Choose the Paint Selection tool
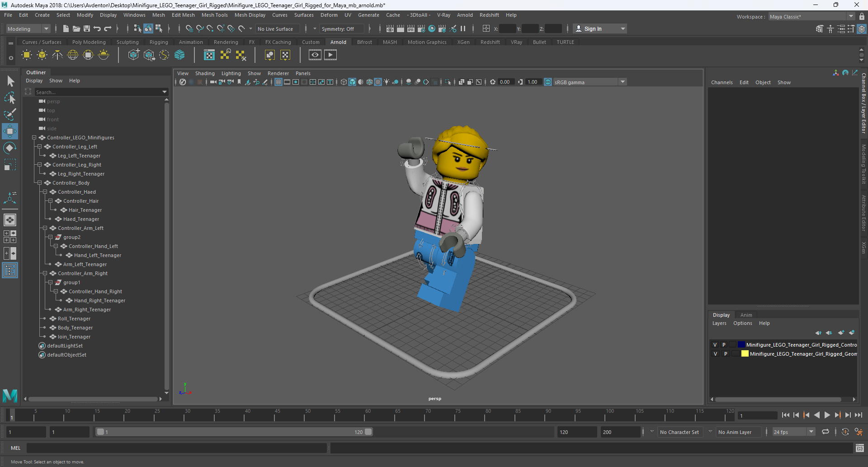The height and width of the screenshot is (467, 868). click(10, 114)
